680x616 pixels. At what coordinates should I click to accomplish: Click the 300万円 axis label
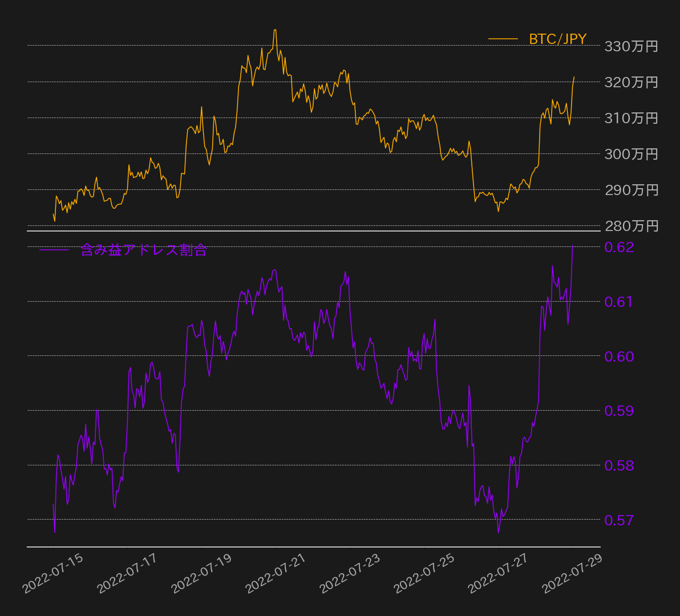pos(632,155)
